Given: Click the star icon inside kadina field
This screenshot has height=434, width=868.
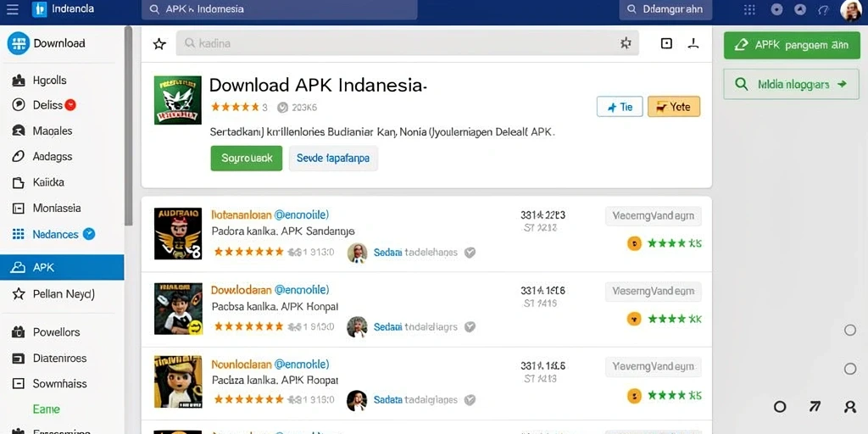Looking at the screenshot, I should tap(626, 43).
